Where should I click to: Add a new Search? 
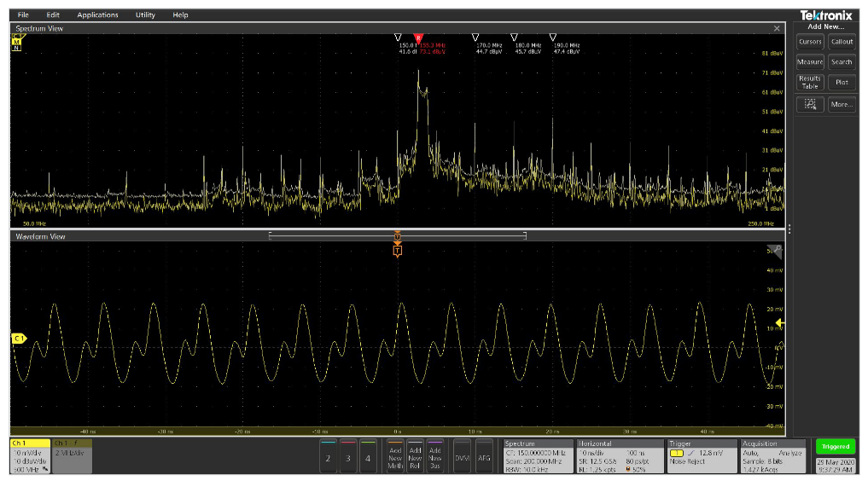(842, 62)
